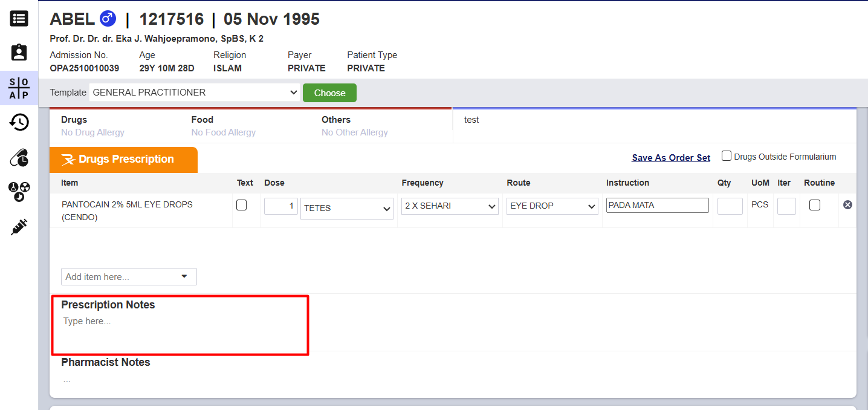Select the Drugs Prescription tab
Image resolution: width=868 pixels, height=410 pixels.
123,160
